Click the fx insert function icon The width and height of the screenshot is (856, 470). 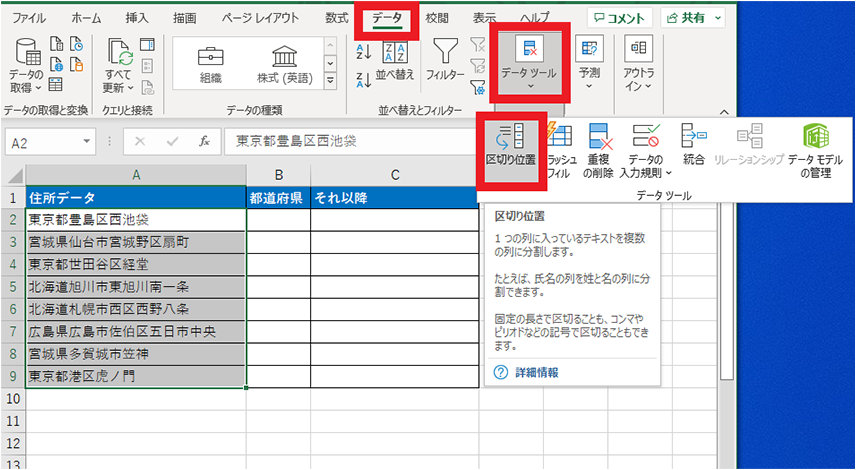point(205,142)
